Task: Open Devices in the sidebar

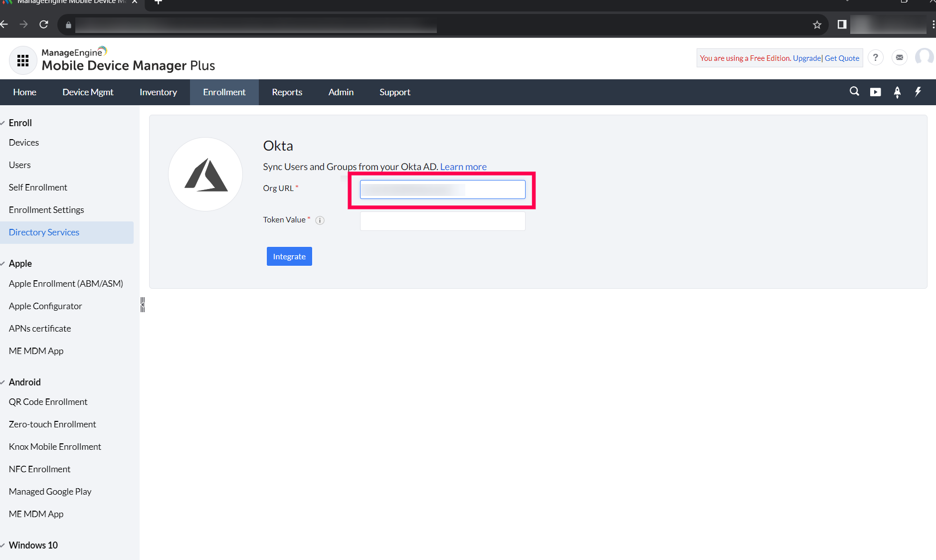Action: click(x=24, y=143)
